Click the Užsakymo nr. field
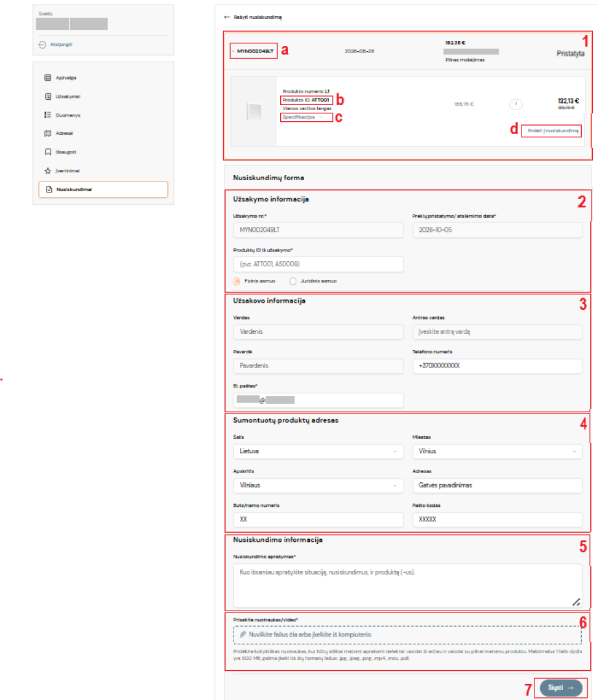 318,230
